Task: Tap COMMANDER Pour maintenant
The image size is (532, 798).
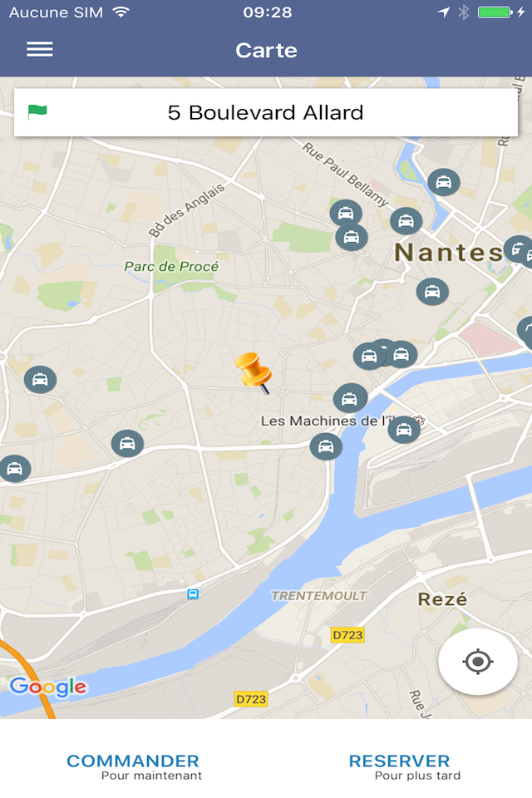Action: pos(133,767)
